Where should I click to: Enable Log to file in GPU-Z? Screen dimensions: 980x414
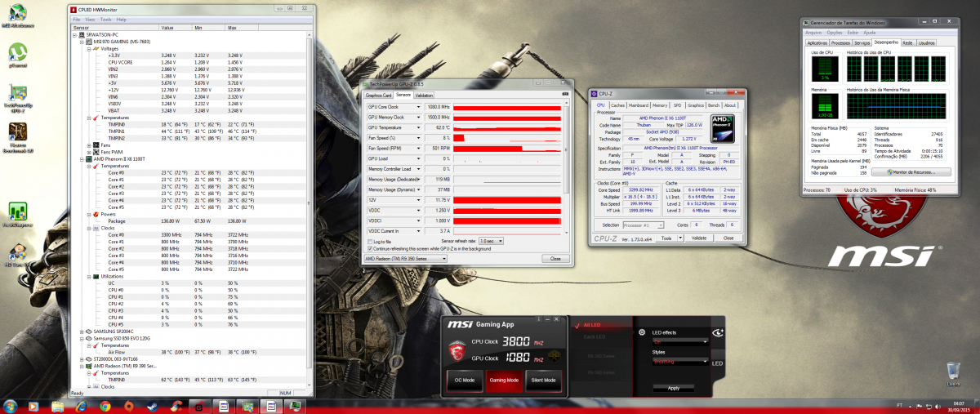(x=370, y=242)
